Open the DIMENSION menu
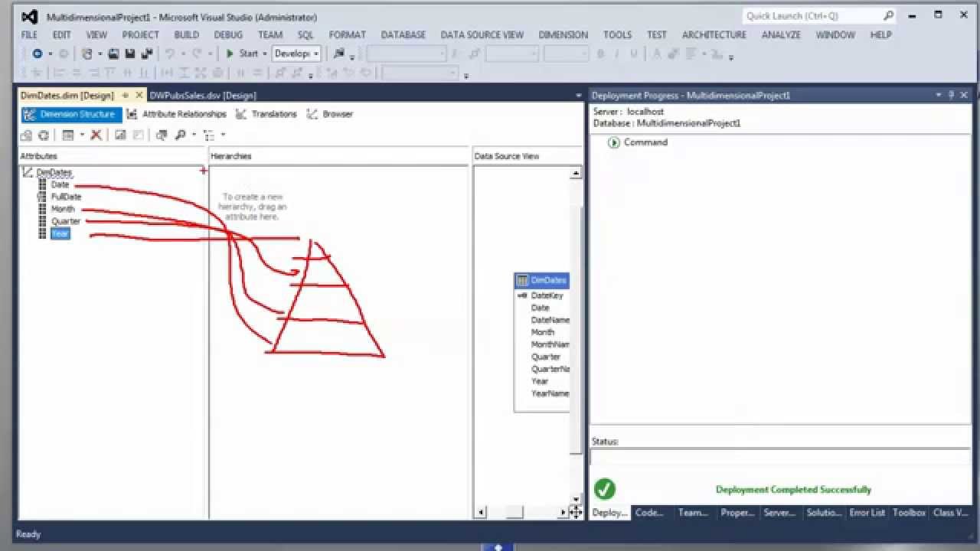 [x=563, y=34]
